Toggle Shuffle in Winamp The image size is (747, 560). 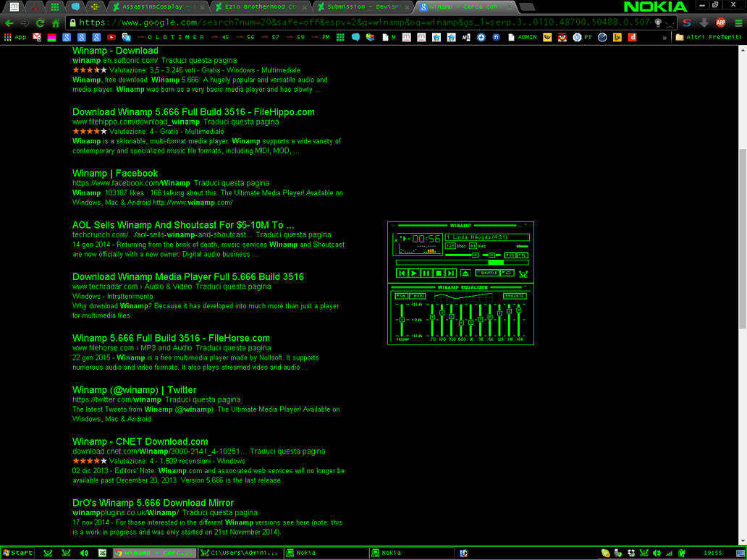pos(487,273)
